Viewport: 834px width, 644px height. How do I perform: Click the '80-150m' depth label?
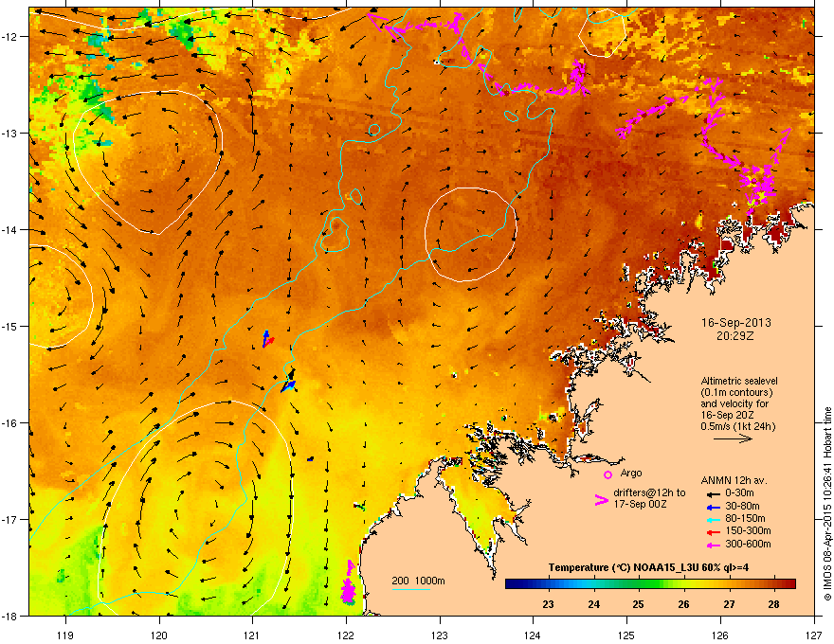[745, 519]
